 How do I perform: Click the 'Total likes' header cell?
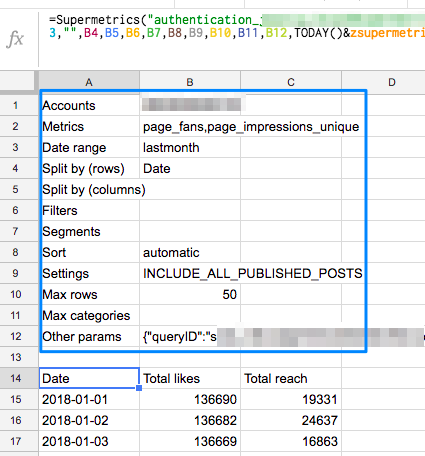pyautogui.click(x=190, y=378)
